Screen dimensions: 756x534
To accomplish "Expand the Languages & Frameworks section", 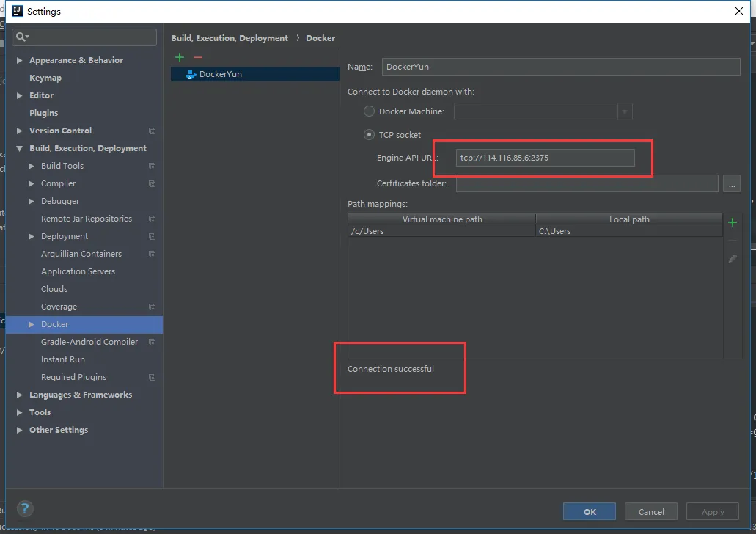I will [x=20, y=395].
